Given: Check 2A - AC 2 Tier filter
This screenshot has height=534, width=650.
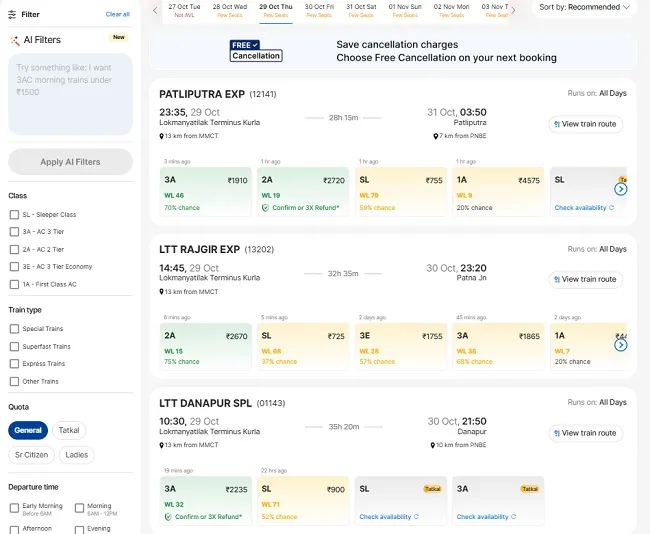Looking at the screenshot, I should click(x=15, y=249).
